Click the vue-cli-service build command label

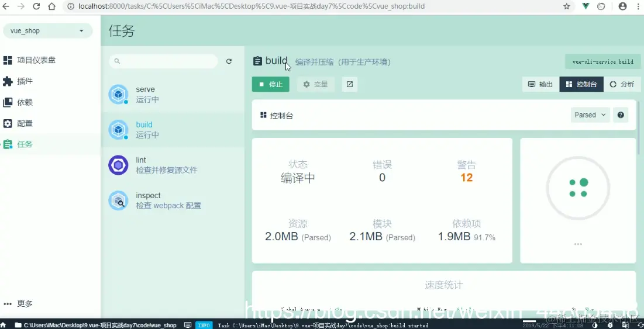[602, 62]
